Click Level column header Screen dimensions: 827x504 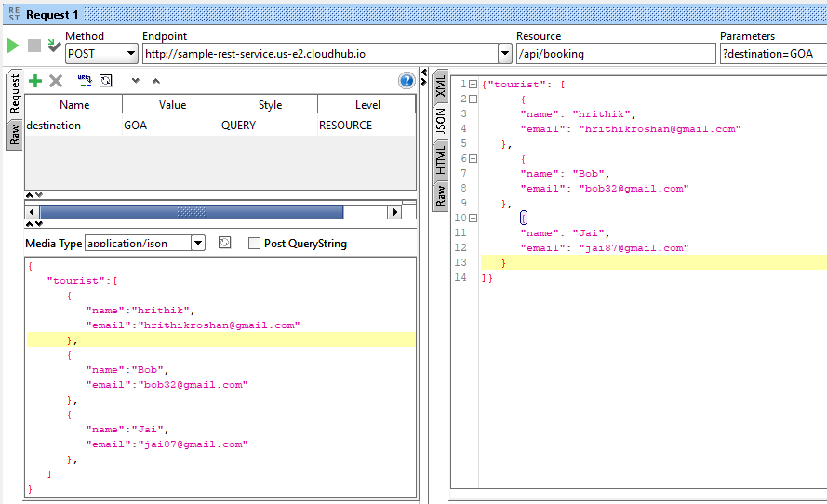(367, 104)
